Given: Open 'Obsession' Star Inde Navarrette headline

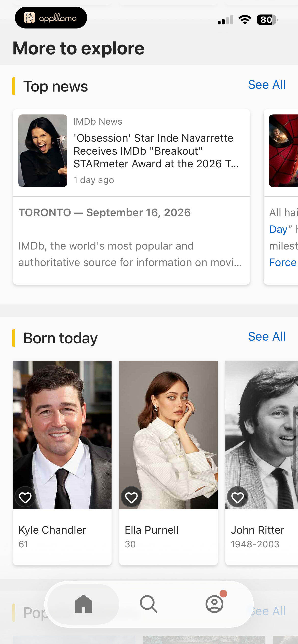Looking at the screenshot, I should click(156, 151).
